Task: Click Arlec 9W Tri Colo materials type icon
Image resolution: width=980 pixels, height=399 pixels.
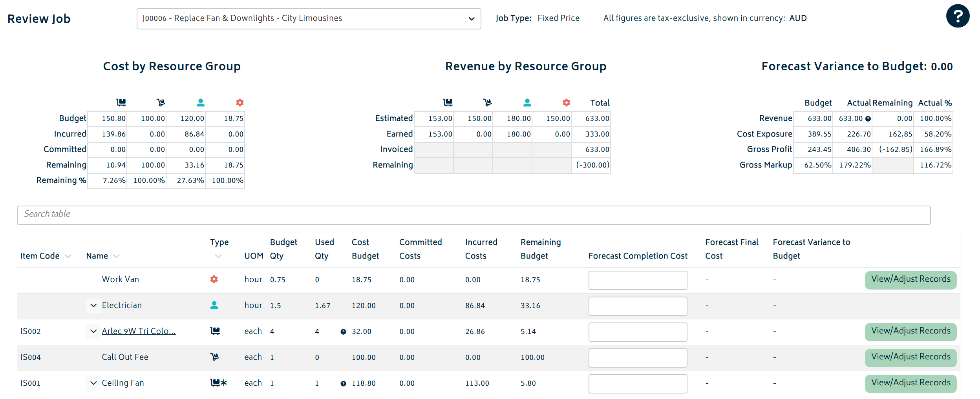Action: tap(215, 331)
